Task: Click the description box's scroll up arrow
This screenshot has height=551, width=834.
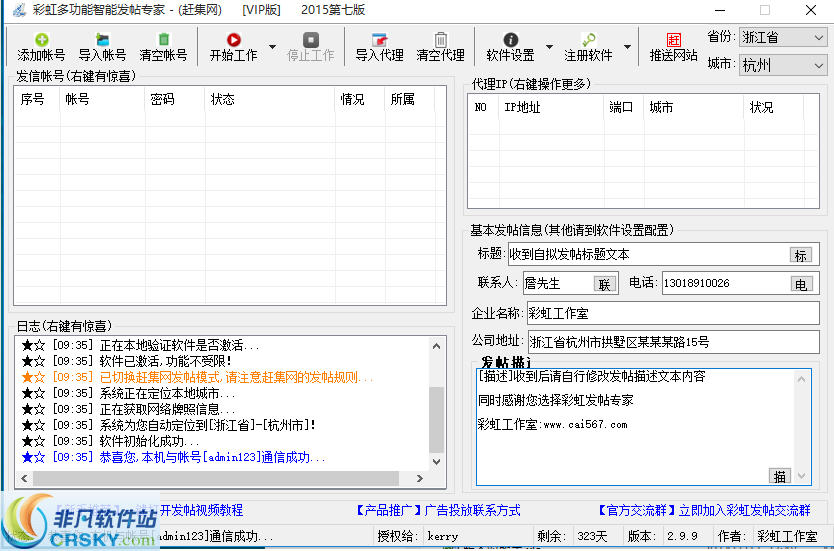Action: pyautogui.click(x=802, y=379)
